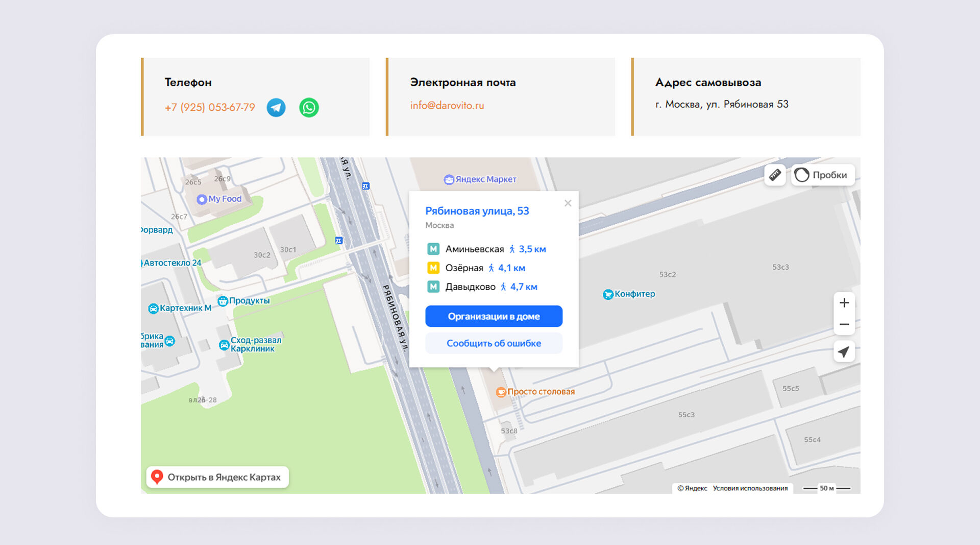Close the Рябиновая улица popup
Viewport: 980px width, 545px height.
568,203
